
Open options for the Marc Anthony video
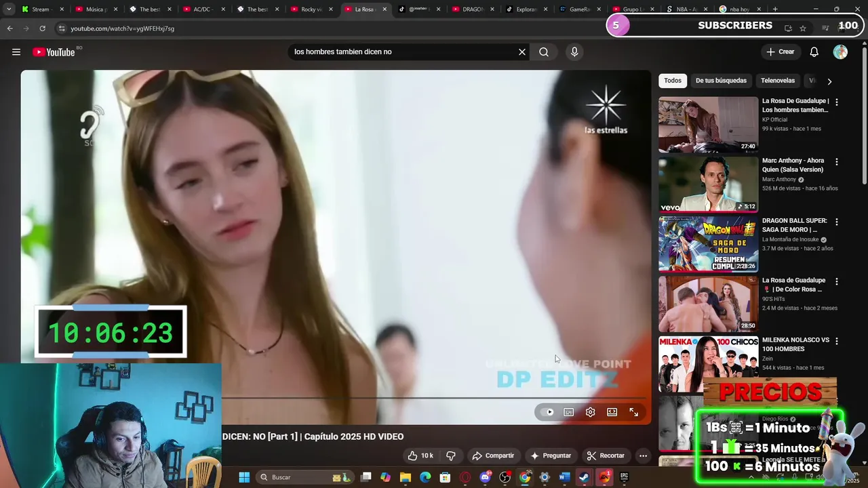tap(837, 162)
